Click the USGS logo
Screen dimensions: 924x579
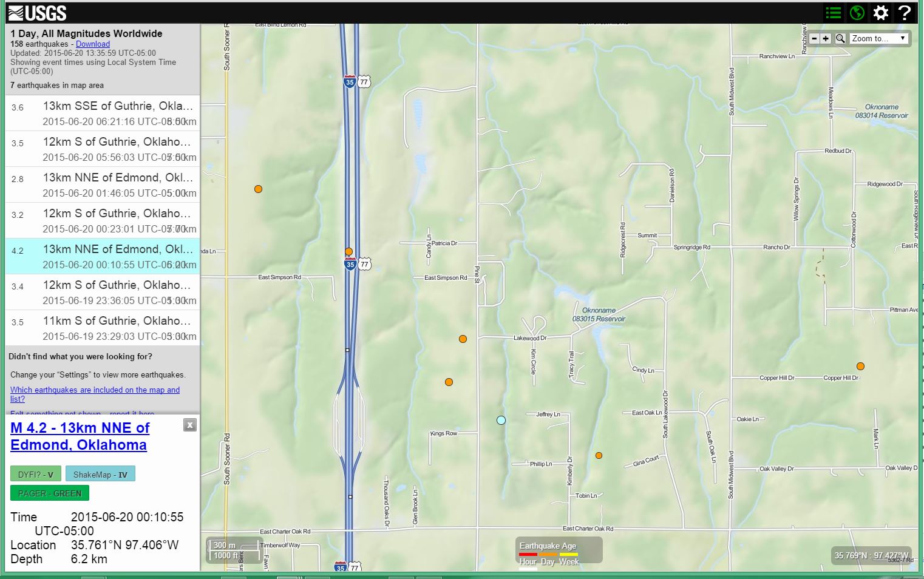(x=37, y=13)
